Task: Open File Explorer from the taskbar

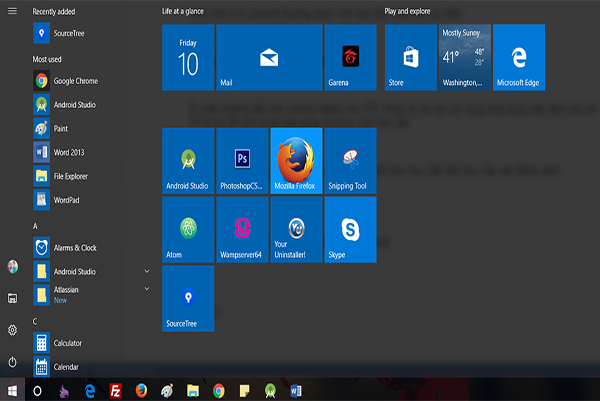Action: (x=193, y=391)
